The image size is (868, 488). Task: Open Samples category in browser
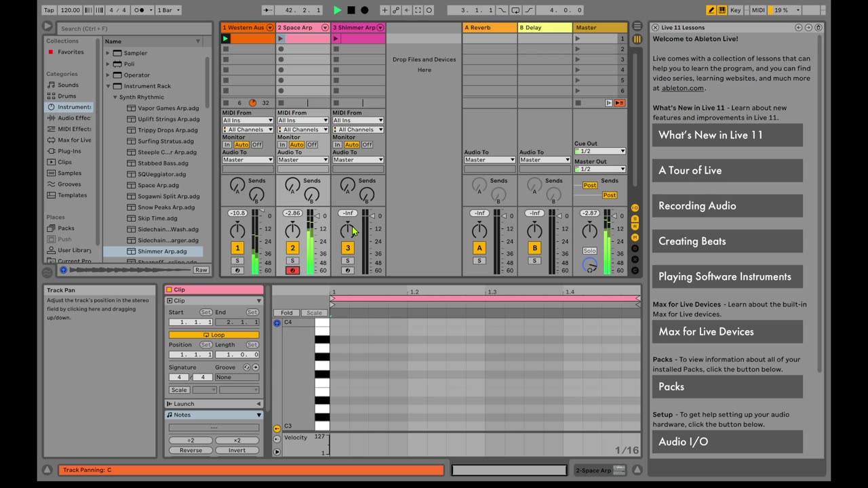[69, 173]
